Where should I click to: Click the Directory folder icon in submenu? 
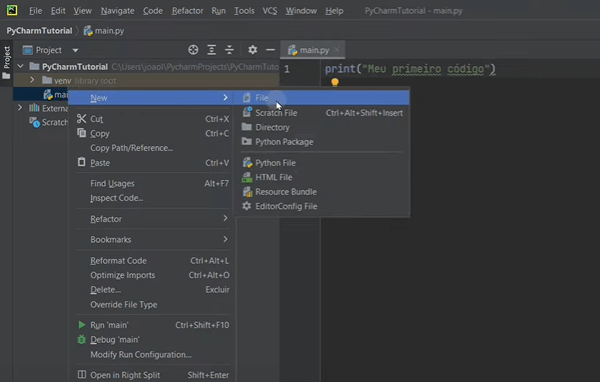247,127
